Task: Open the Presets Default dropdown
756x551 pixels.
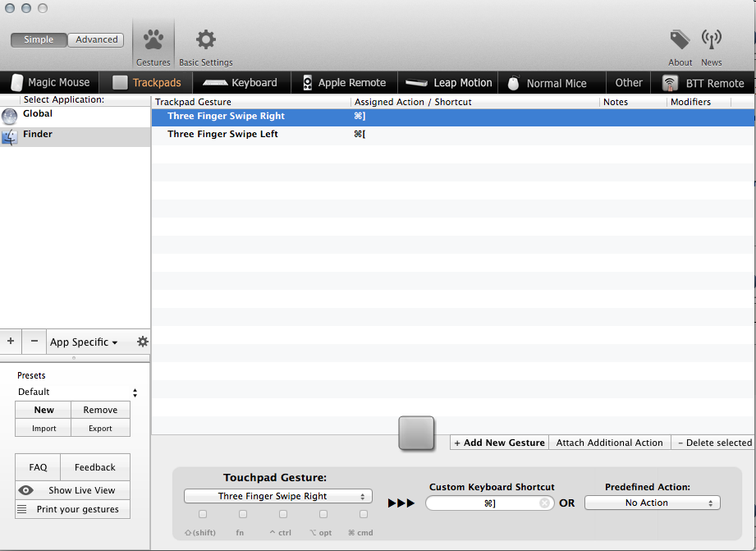Action: (x=77, y=392)
